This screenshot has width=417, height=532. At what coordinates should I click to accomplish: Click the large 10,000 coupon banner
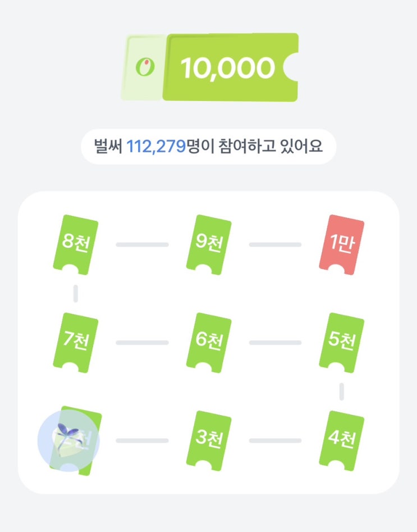[x=210, y=67]
